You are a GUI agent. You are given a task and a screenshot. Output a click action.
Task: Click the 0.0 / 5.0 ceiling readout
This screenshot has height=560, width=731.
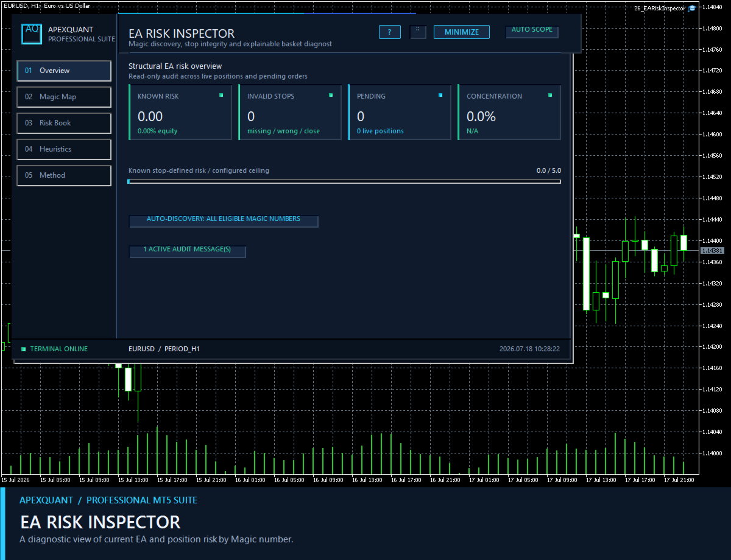(x=549, y=170)
